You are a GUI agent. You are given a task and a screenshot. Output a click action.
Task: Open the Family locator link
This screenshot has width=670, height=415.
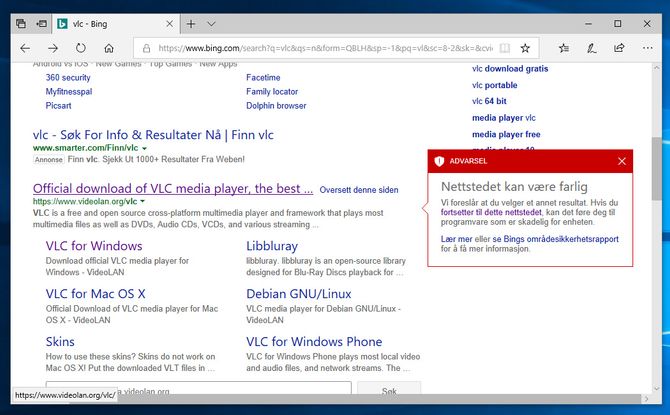click(272, 92)
